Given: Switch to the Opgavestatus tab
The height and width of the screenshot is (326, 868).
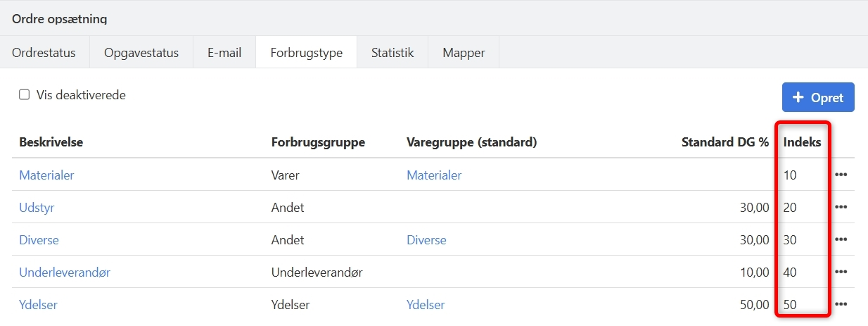Looking at the screenshot, I should click(x=141, y=53).
